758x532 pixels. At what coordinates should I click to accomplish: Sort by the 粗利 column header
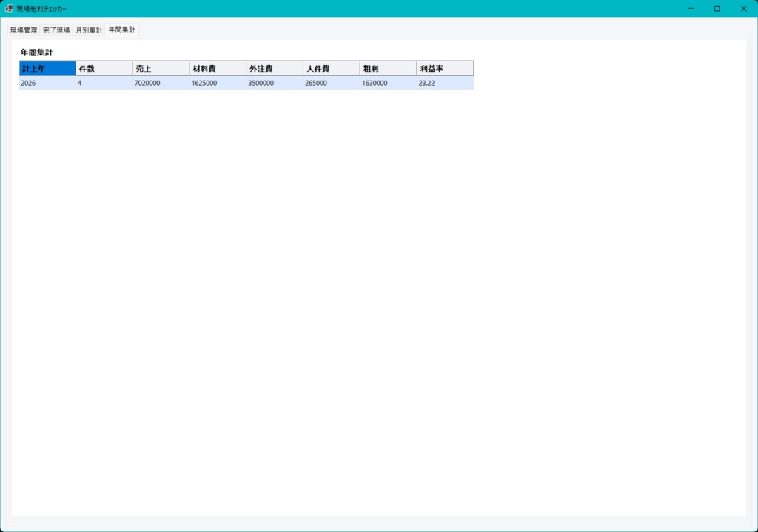(388, 69)
